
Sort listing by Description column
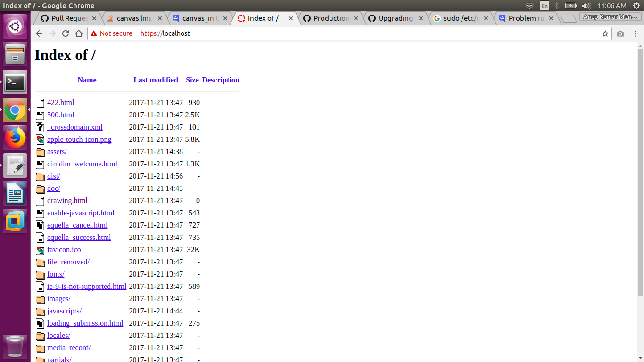(221, 80)
